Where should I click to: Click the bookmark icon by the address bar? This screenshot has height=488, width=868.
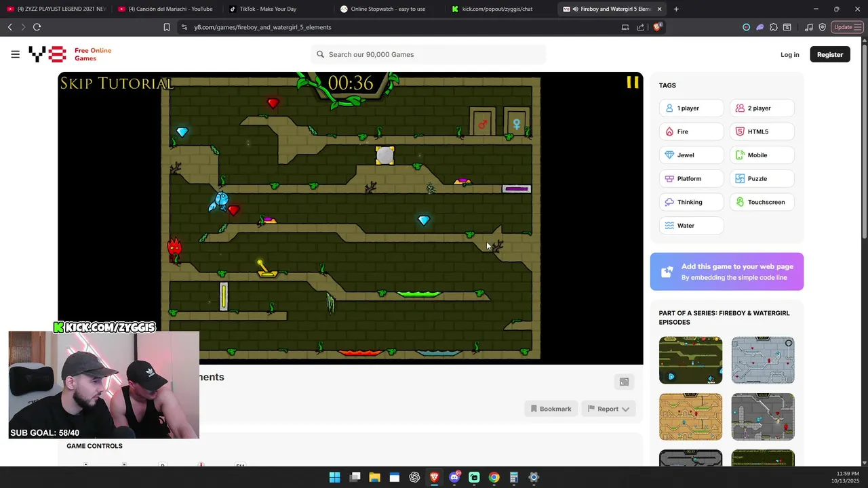point(166,27)
